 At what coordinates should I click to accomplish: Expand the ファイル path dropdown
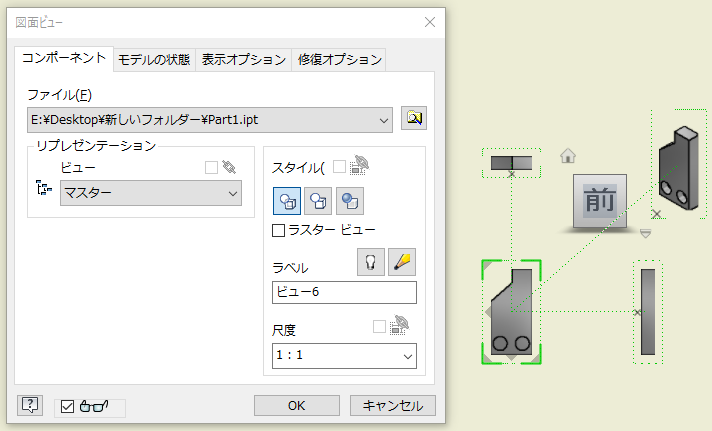[x=384, y=120]
